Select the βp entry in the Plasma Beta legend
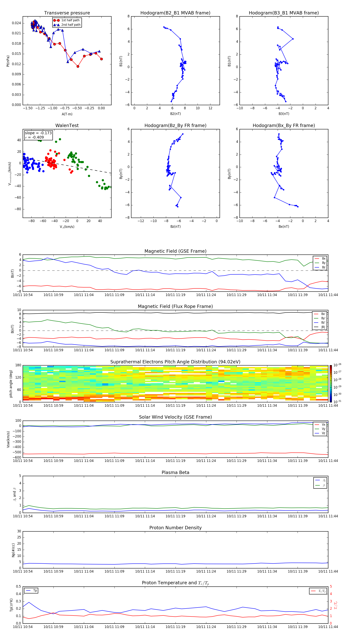 click(320, 480)
